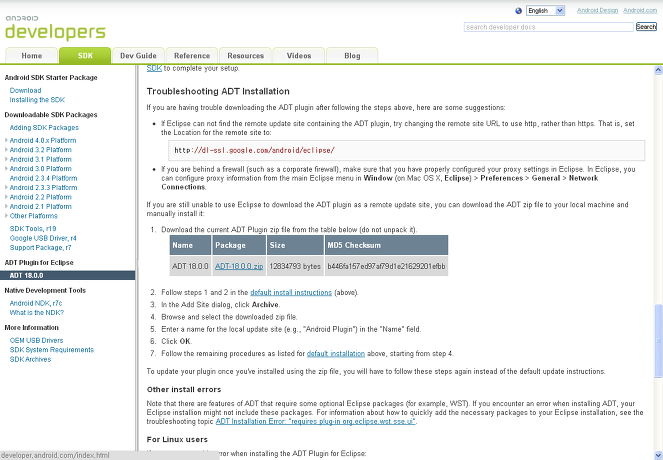Viewport: 663px width, 460px height.
Task: Click the MD5 checksum value cell
Action: (386, 266)
